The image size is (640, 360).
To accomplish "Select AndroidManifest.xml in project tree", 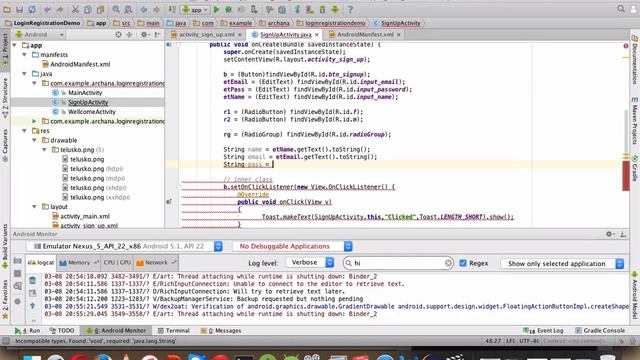I will coord(80,64).
